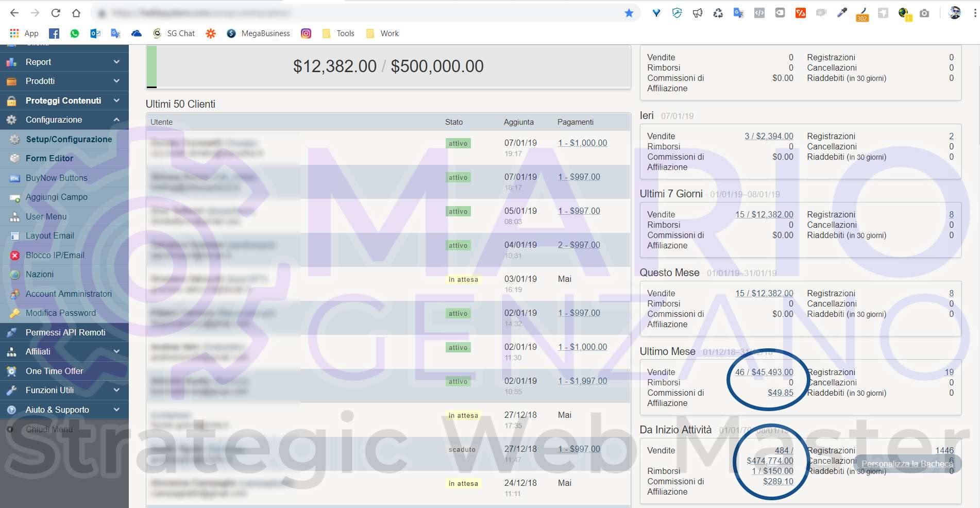The height and width of the screenshot is (508, 980).
Task: Expand the Aiuto & Supporto chevron
Action: point(117,410)
